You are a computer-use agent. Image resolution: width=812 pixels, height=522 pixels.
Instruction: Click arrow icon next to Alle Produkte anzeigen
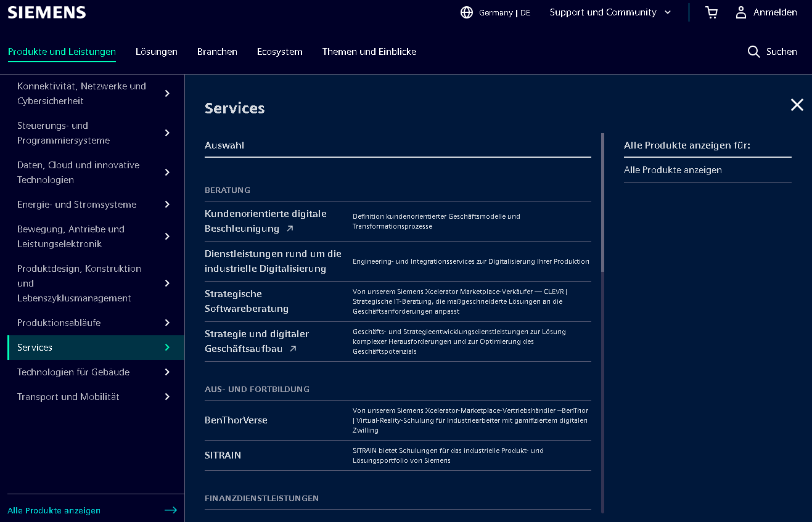pos(171,510)
